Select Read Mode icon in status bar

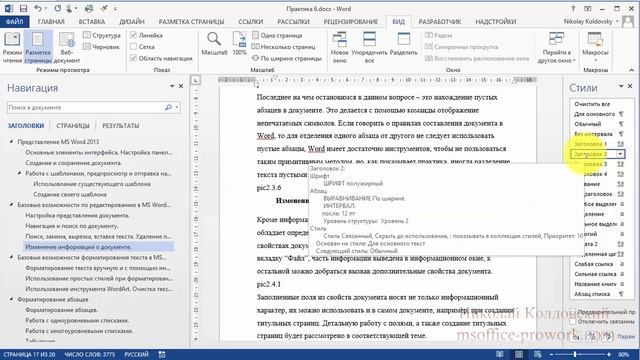tap(500, 354)
